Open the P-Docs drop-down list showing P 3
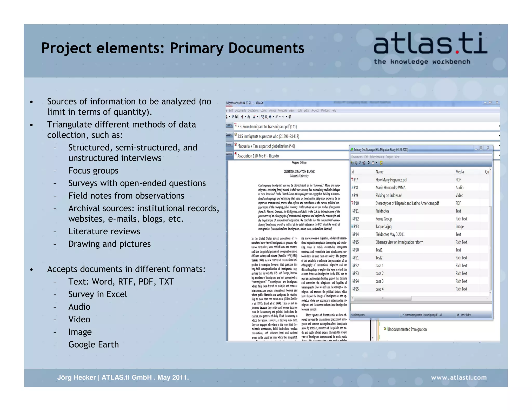This screenshot has height=411, width=532. tap(499, 127)
